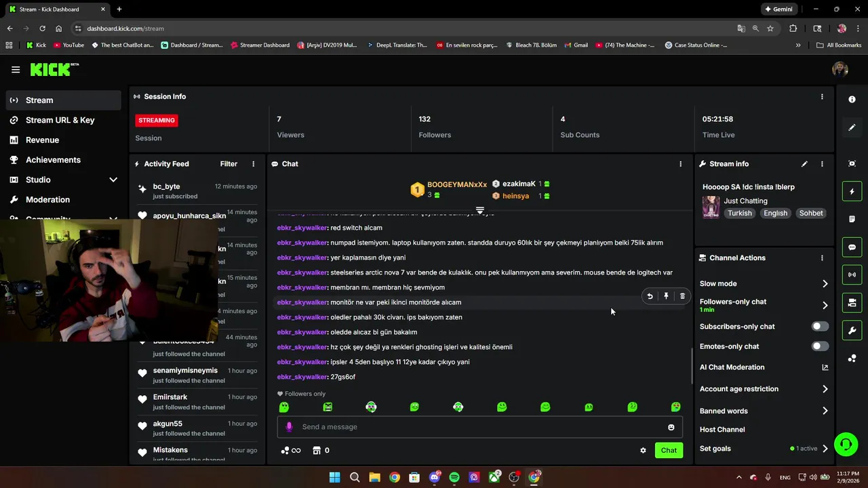Image resolution: width=868 pixels, height=488 pixels.
Task: Open the Stream sidebar item
Action: pyautogui.click(x=64, y=100)
